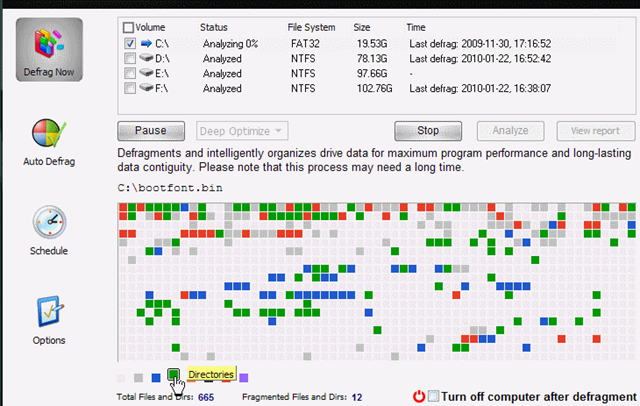Click the green Directories legend swatch
Screen dimensions: 640x406
click(174, 376)
